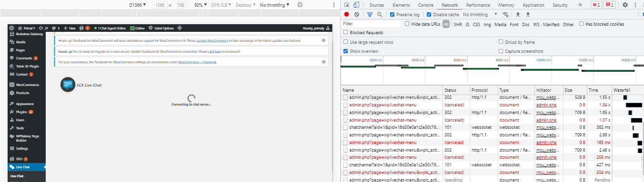Sort requests by Status column header
Screen dimensions: 644x182
456,90
